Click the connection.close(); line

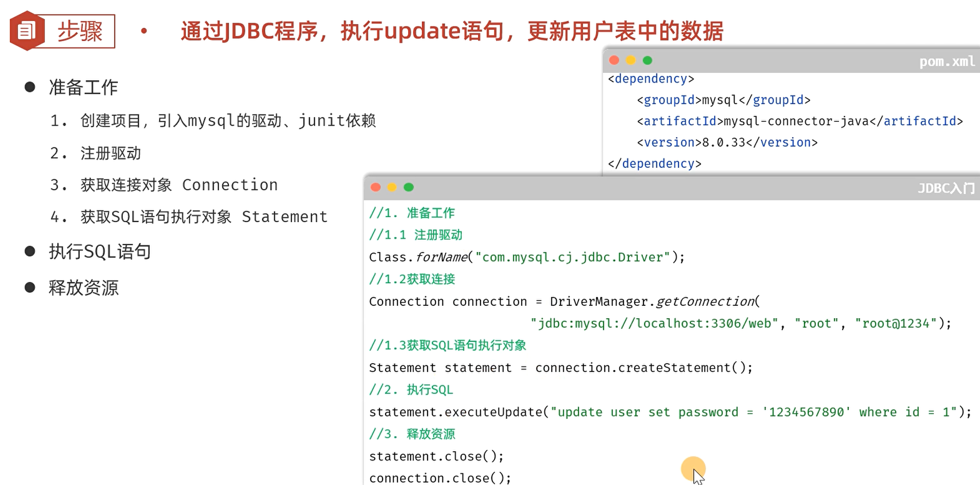pyautogui.click(x=440, y=478)
